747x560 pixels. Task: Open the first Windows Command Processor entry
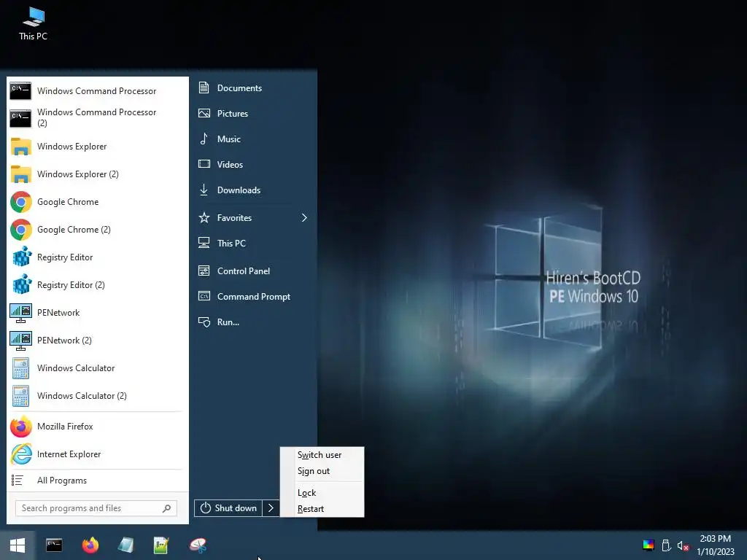tap(97, 90)
